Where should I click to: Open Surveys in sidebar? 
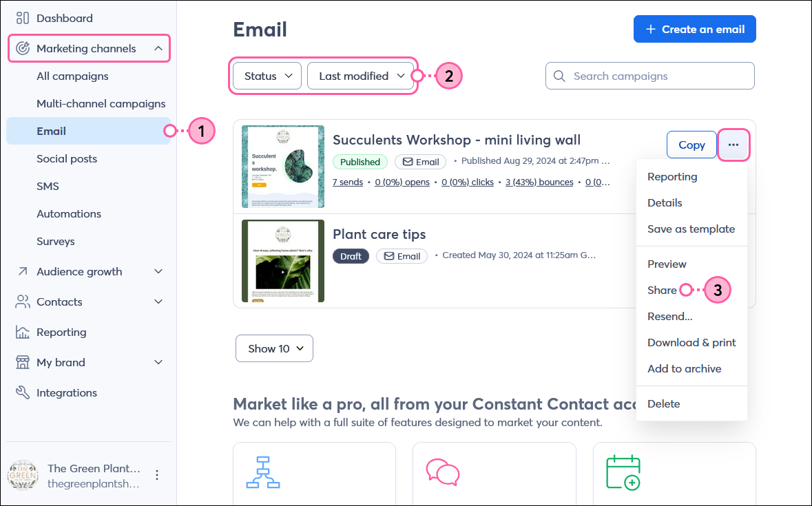(x=55, y=241)
